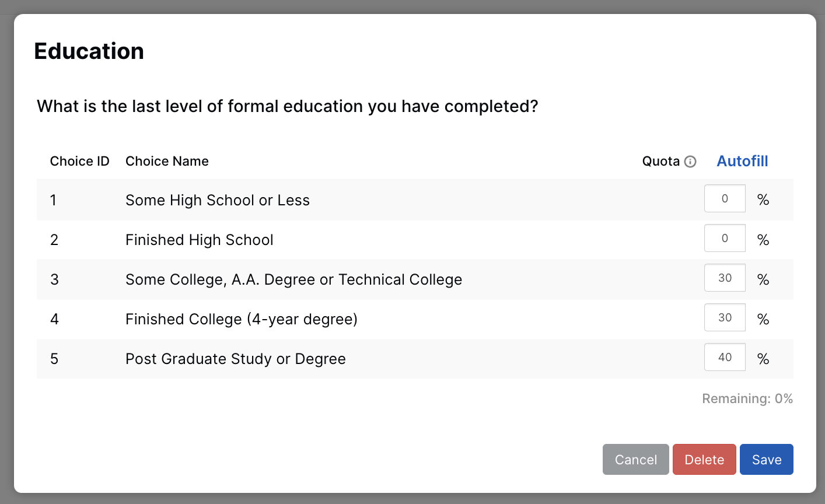
Task: Click the Choice ID column header
Action: coord(79,161)
